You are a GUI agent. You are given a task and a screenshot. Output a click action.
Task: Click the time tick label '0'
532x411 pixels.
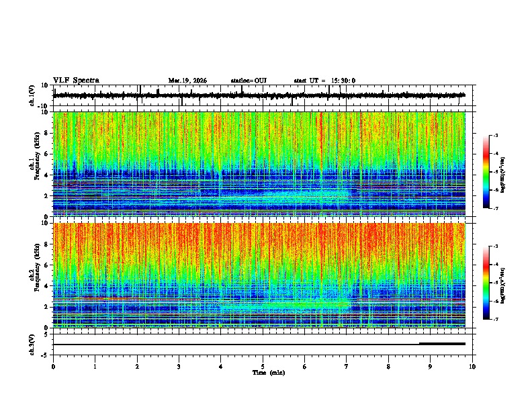pyautogui.click(x=53, y=367)
